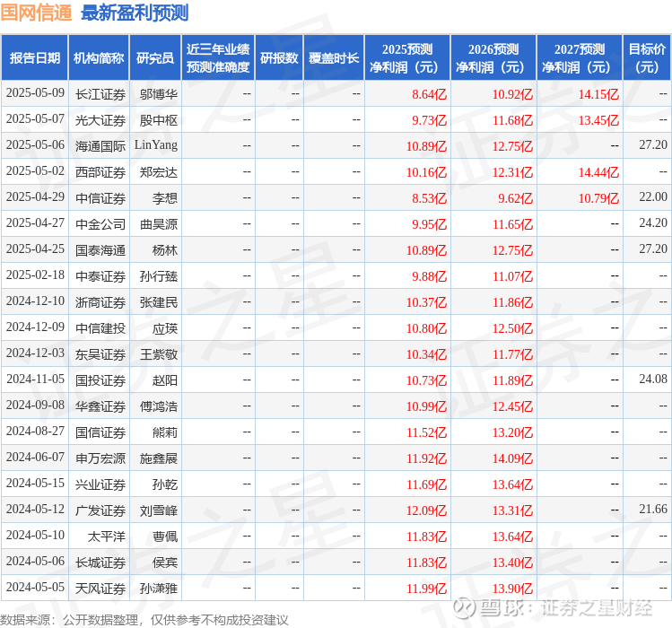Screen dimensions: 672x628
Task: Click the 21.66 target price for 广发证券
Action: coord(653,509)
